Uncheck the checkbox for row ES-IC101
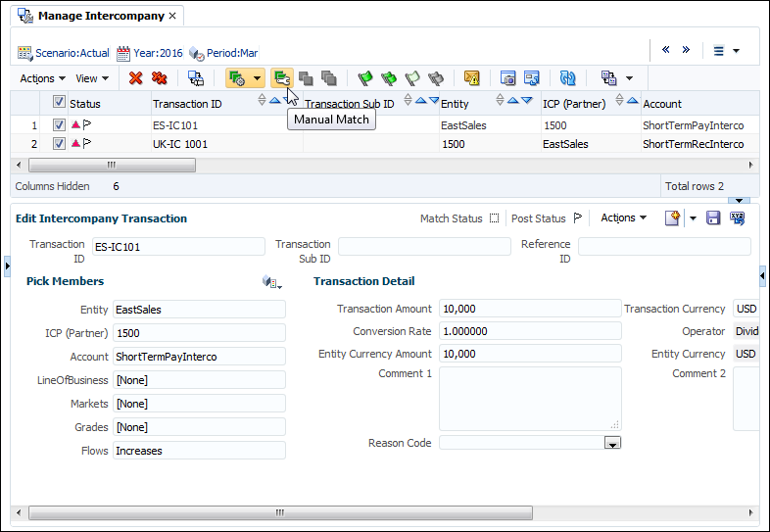The image size is (770, 532). tap(59, 125)
